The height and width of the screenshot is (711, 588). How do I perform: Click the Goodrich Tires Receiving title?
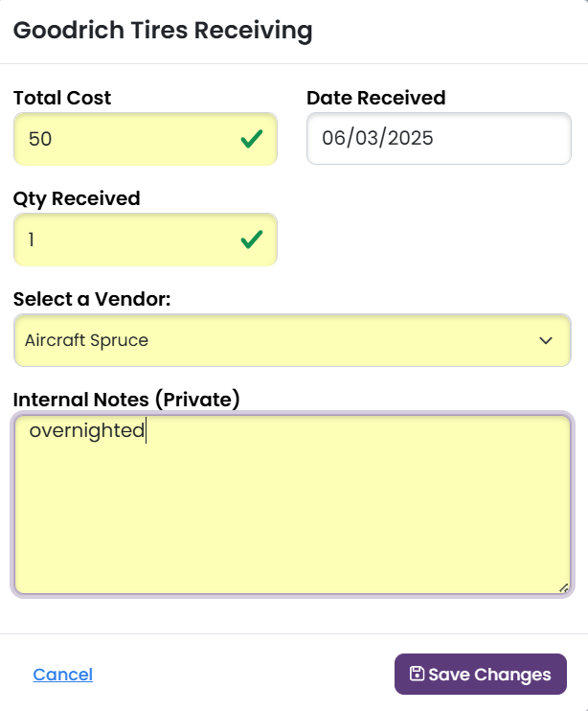click(x=163, y=31)
